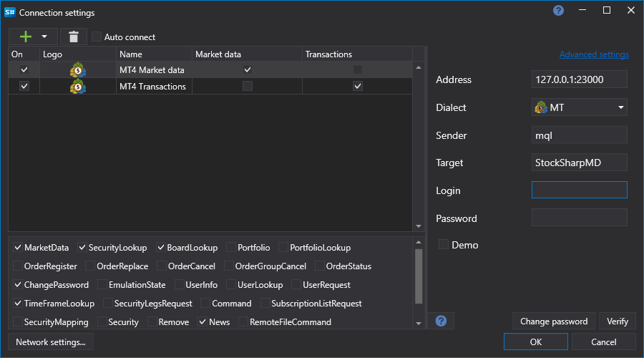Toggle On checkbox for MT4 Transactions
This screenshot has width=644, height=358.
(24, 86)
